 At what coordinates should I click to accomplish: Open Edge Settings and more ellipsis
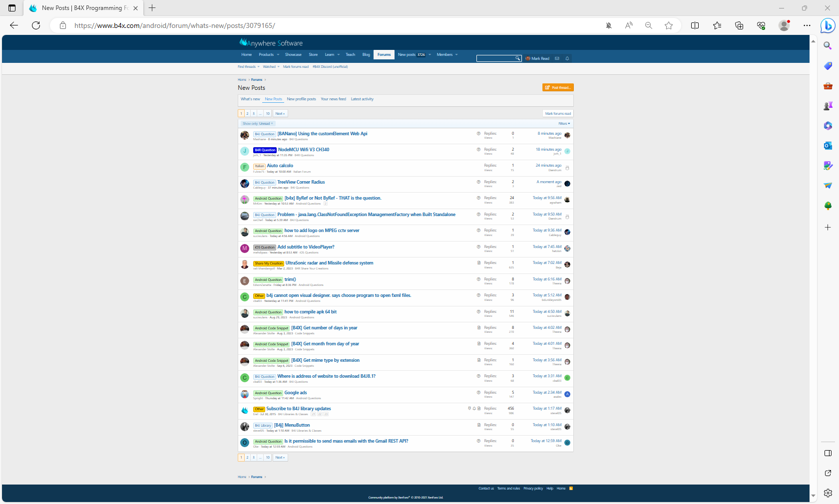point(807,25)
